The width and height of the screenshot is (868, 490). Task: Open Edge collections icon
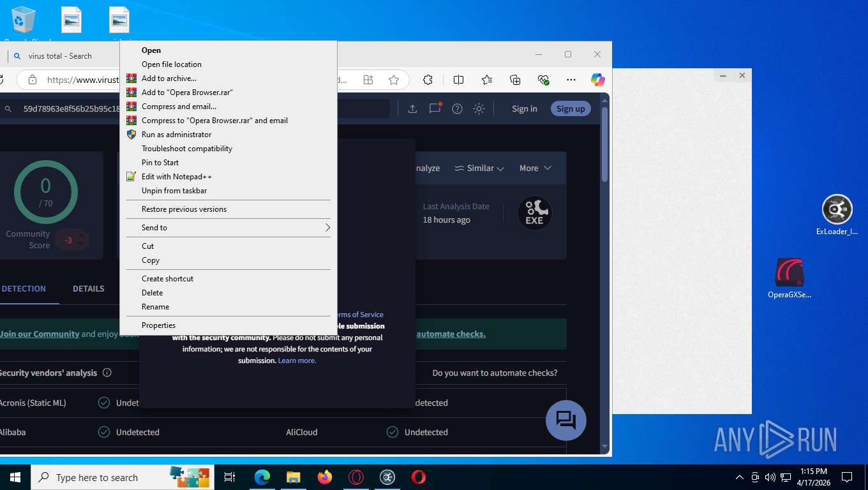coord(515,80)
